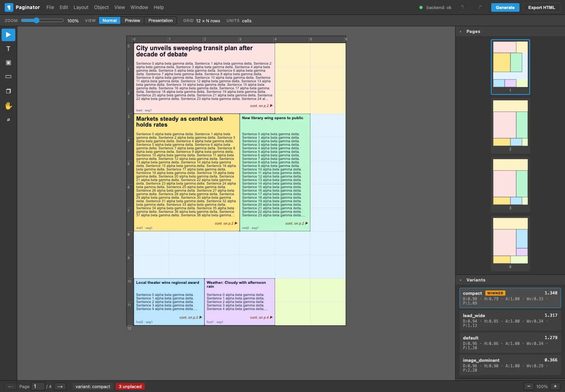Open the File menu
This screenshot has width=565, height=392.
click(50, 7)
